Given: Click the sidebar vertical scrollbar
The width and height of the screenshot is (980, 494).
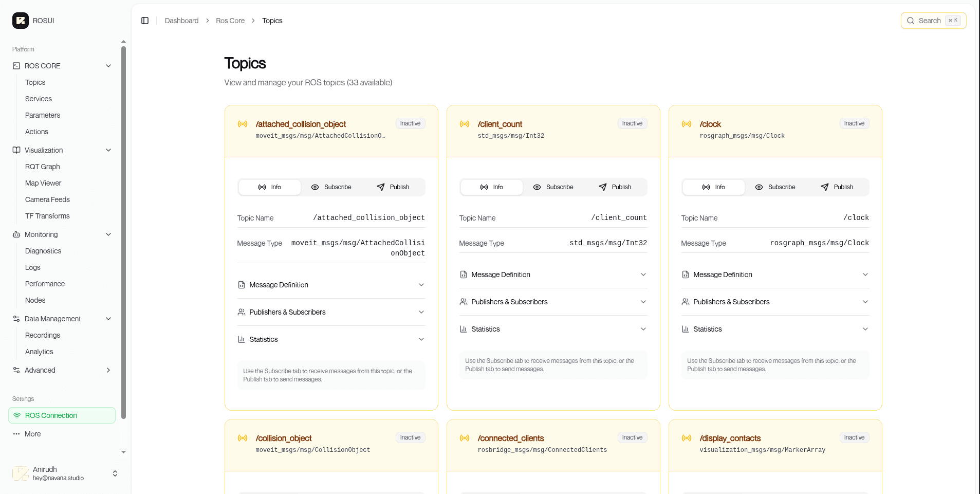Looking at the screenshot, I should point(123,231).
